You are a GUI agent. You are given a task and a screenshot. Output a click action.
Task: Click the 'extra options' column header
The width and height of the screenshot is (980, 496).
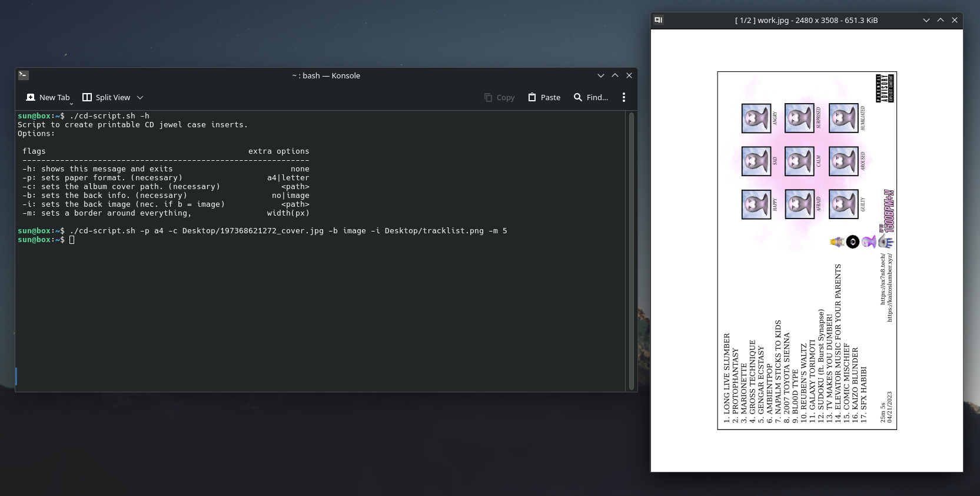[x=278, y=151]
